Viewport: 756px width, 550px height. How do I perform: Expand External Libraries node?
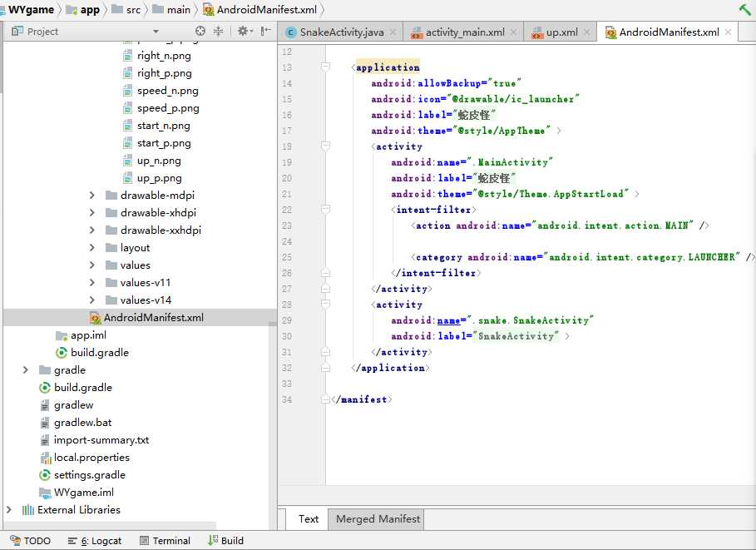[x=8, y=509]
